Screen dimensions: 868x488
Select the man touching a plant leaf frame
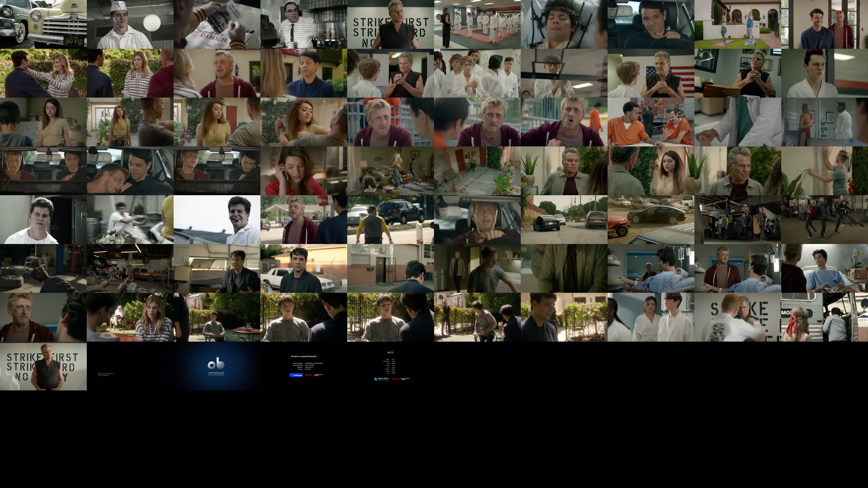click(x=825, y=171)
